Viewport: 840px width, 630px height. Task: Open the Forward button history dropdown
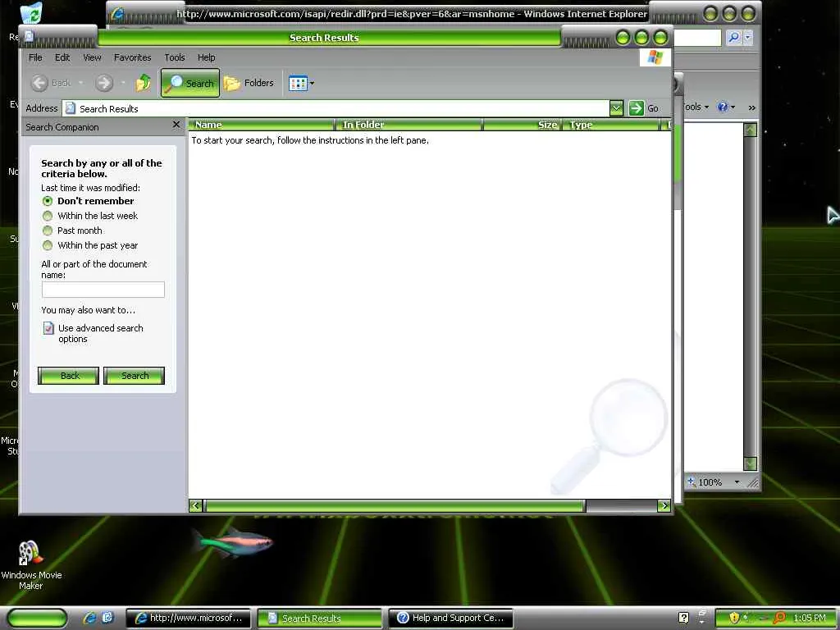(x=123, y=83)
